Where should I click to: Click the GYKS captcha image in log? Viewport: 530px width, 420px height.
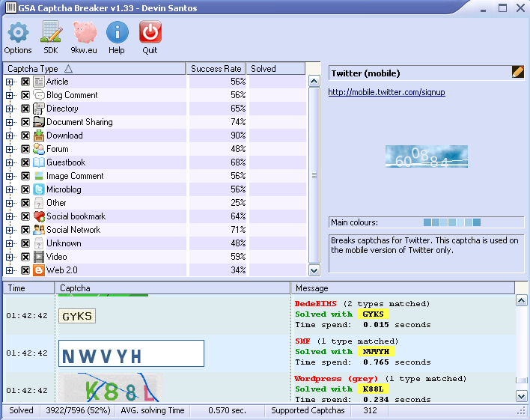tap(77, 316)
